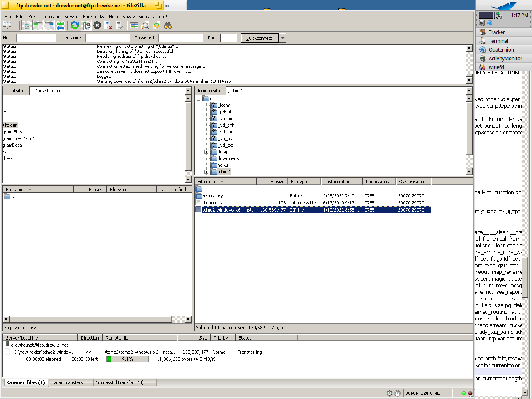The height and width of the screenshot is (399, 532).
Task: Switch to the Queued files tab
Action: pos(26,382)
